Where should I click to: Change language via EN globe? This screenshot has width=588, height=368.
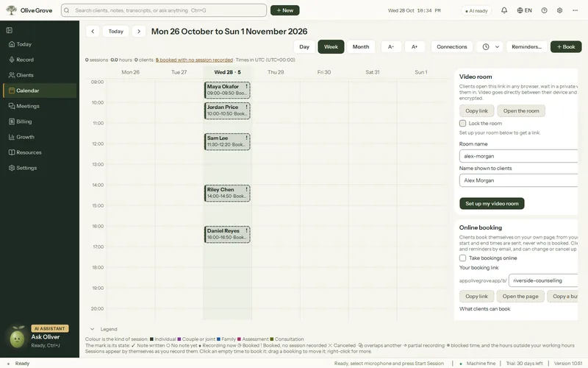(x=524, y=10)
